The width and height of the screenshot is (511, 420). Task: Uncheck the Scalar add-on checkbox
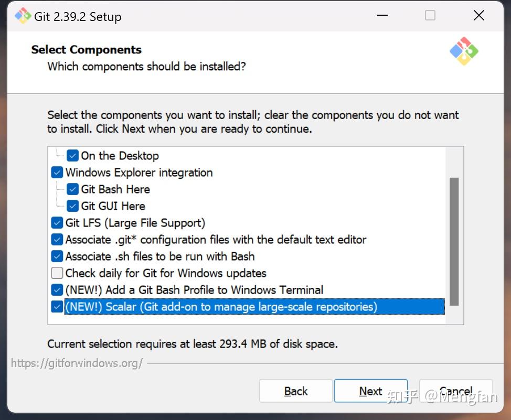(57, 307)
